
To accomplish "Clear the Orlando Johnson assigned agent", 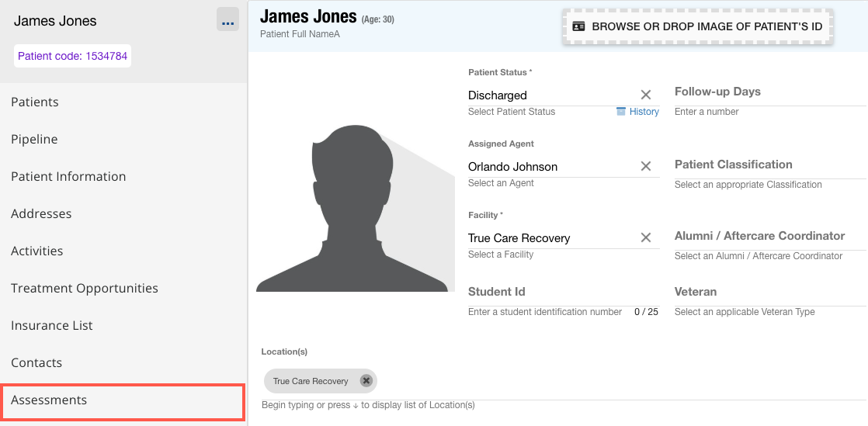I will point(645,166).
